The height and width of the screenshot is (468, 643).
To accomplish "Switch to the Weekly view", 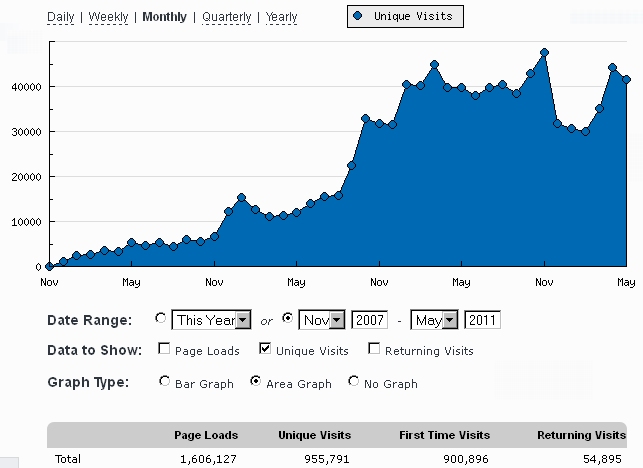I will 110,17.
